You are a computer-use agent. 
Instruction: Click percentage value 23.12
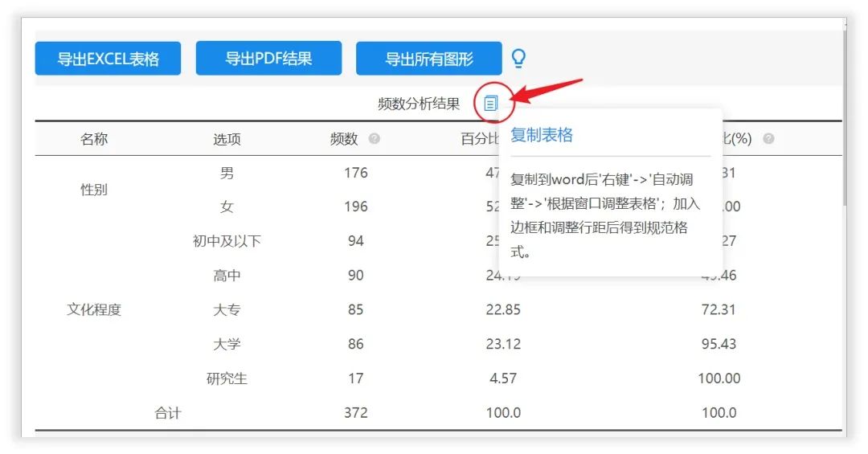[x=503, y=344]
